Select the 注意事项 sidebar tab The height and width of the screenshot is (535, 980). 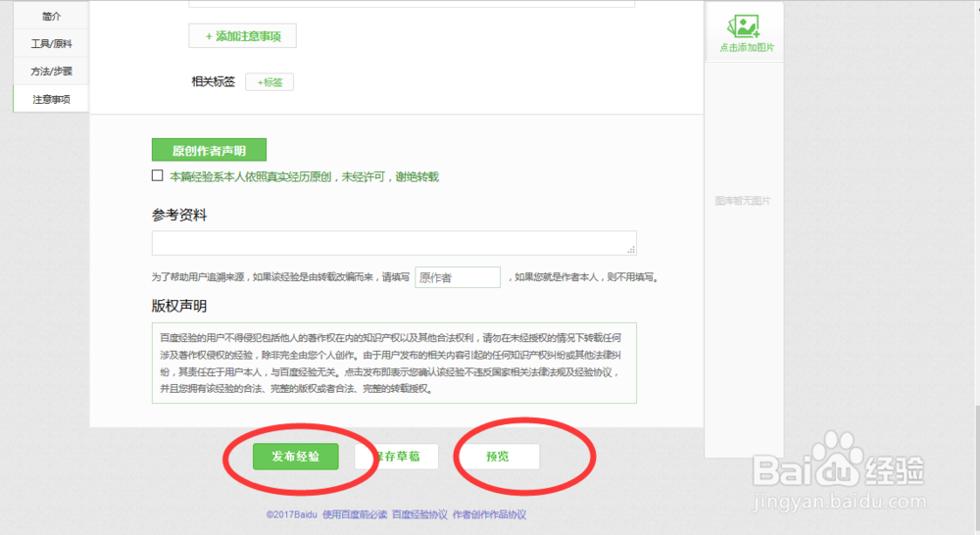point(51,99)
